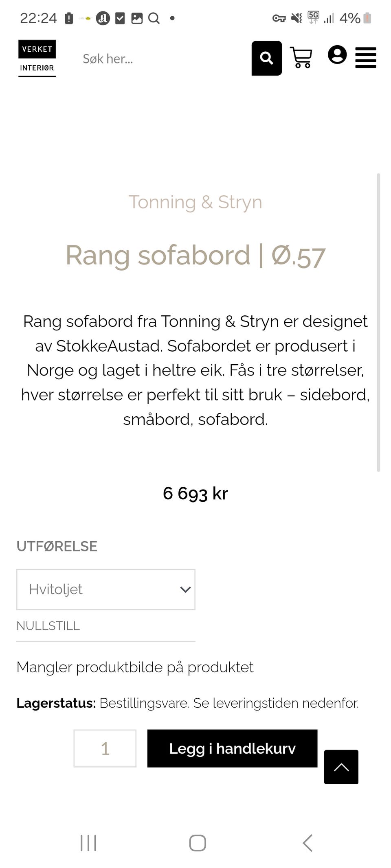Image resolution: width=391 pixels, height=868 pixels.
Task: Tap the Rang sofabord product title
Action: click(195, 256)
